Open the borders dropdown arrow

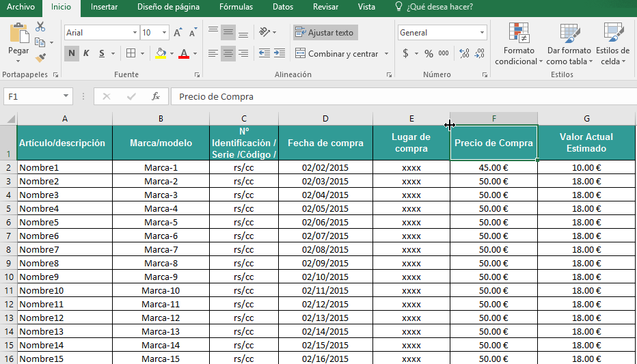[142, 53]
